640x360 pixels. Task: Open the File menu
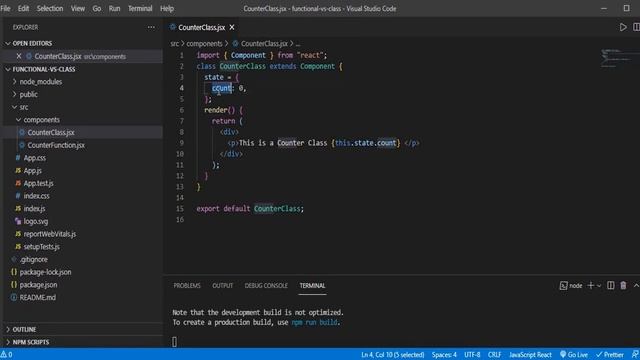(6, 9)
